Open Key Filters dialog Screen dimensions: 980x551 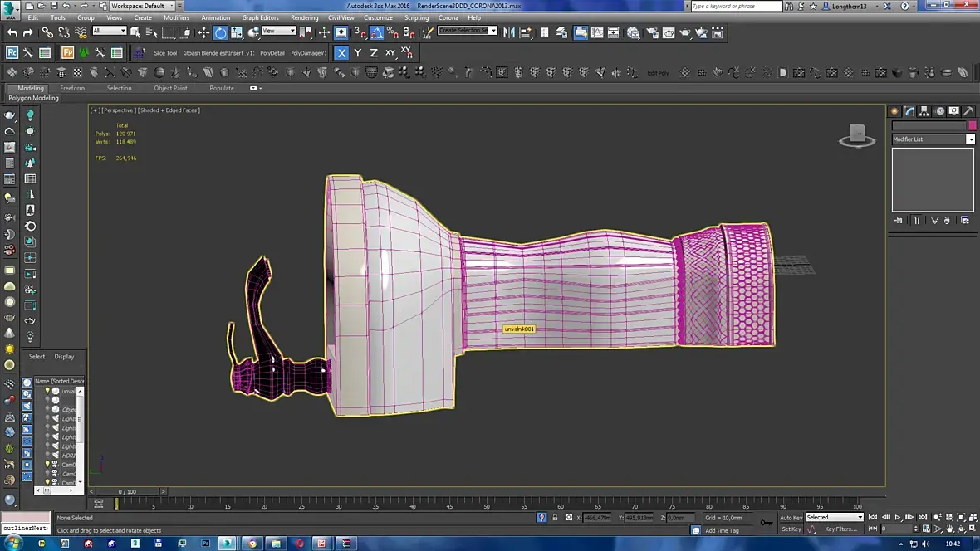pyautogui.click(x=840, y=529)
